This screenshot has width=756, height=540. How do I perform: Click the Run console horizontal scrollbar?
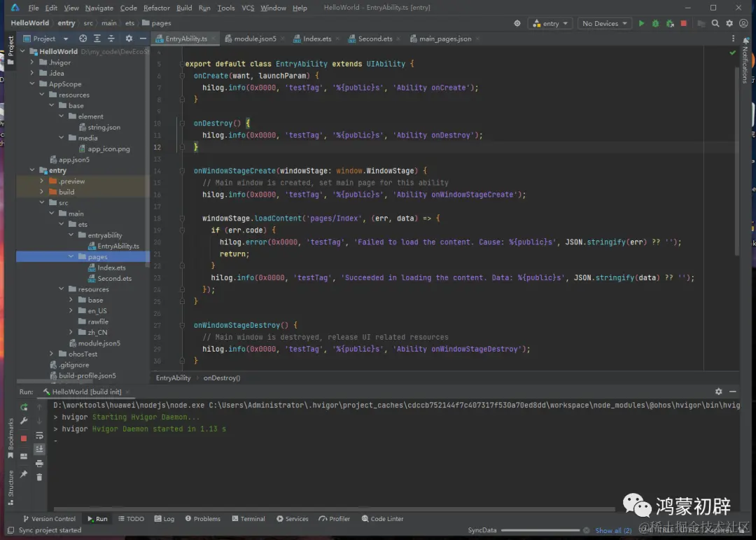(x=334, y=508)
